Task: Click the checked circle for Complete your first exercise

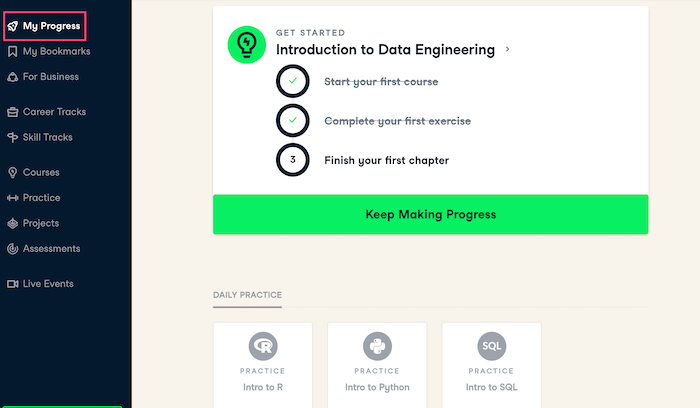Action: point(292,121)
